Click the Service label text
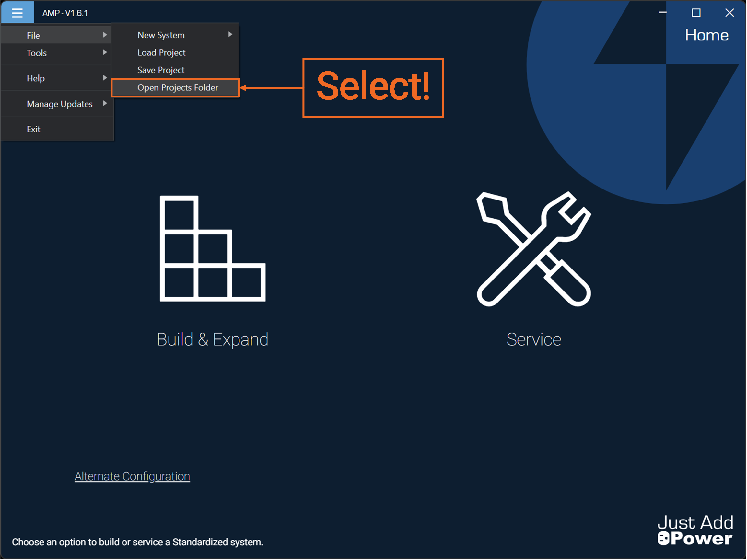Screen dimensions: 747x560 (x=533, y=339)
